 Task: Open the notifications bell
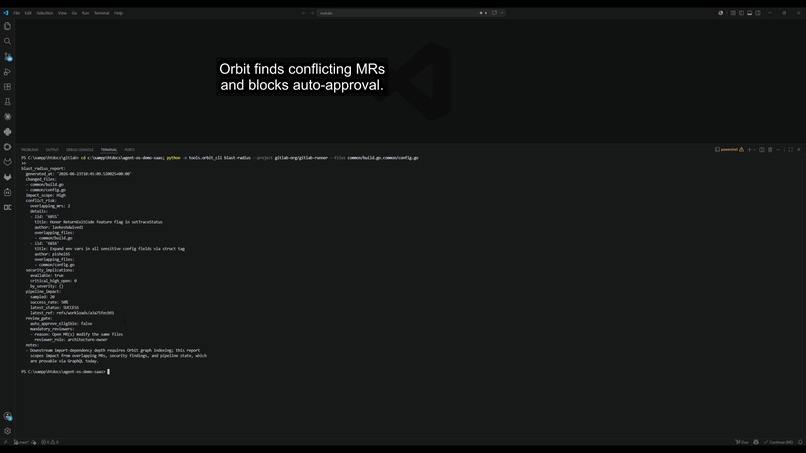tap(800, 442)
